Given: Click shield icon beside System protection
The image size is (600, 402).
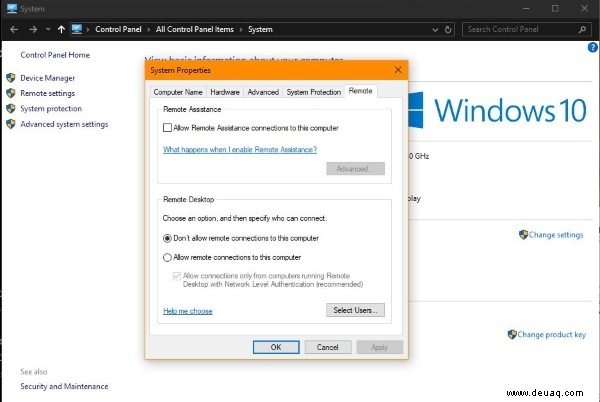Looking at the screenshot, I should point(11,109).
